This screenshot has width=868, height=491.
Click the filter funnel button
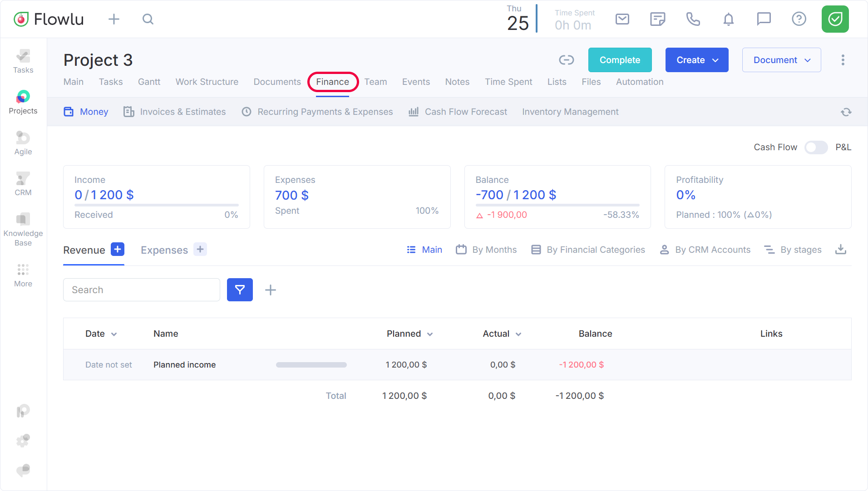coord(240,290)
